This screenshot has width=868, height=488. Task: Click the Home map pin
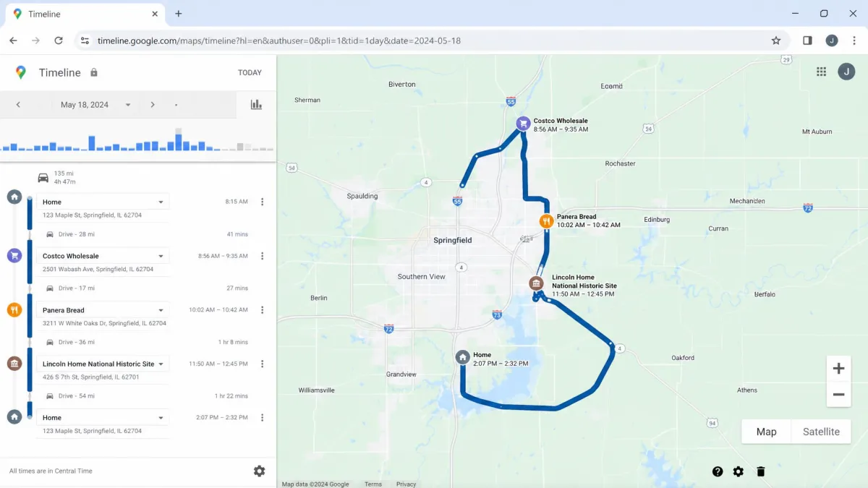click(462, 357)
